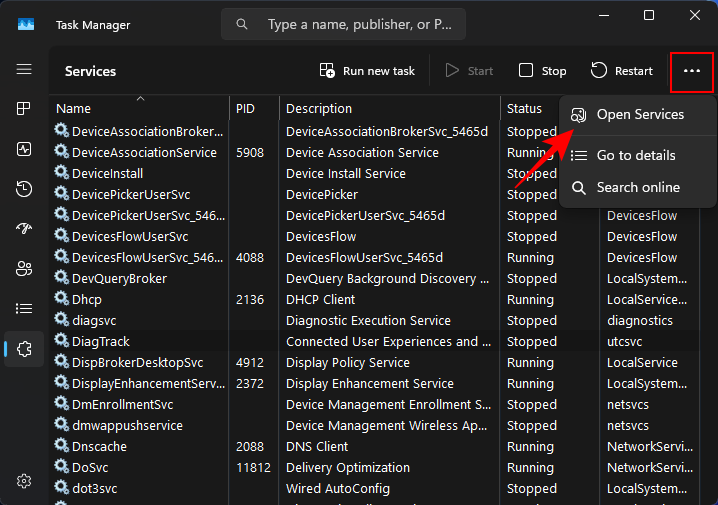Image resolution: width=718 pixels, height=505 pixels.
Task: Click the DHCP Client description
Action: (x=320, y=300)
